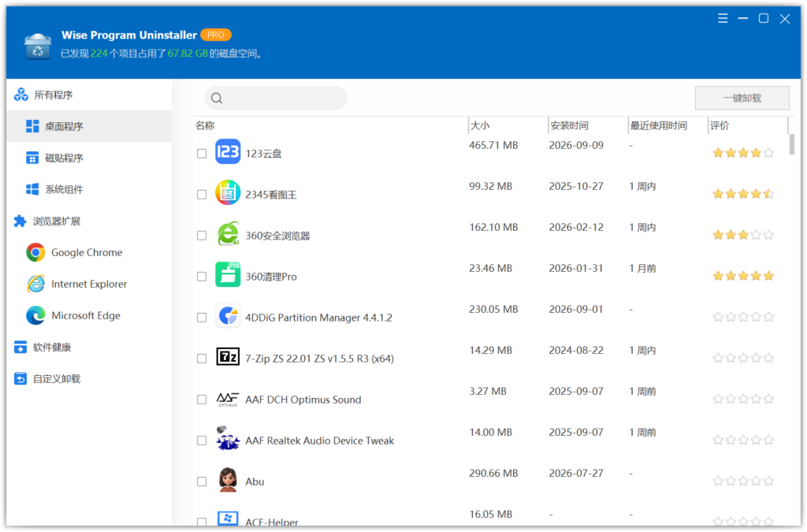807x532 pixels.
Task: Click the 4DDiG Partition Manager icon
Action: pyautogui.click(x=228, y=315)
